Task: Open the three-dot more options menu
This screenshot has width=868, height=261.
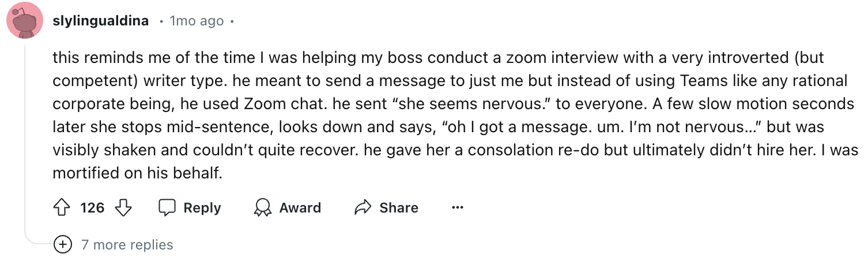Action: coord(458,208)
